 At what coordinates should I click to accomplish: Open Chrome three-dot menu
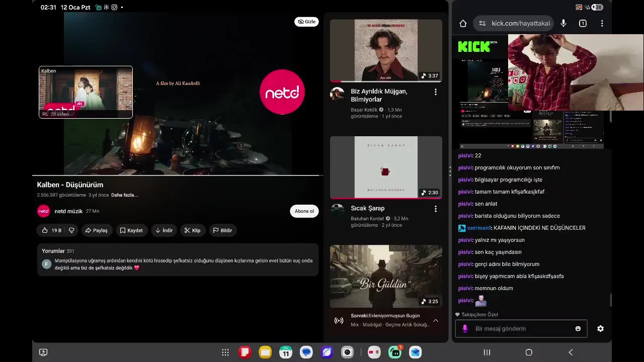(x=602, y=23)
